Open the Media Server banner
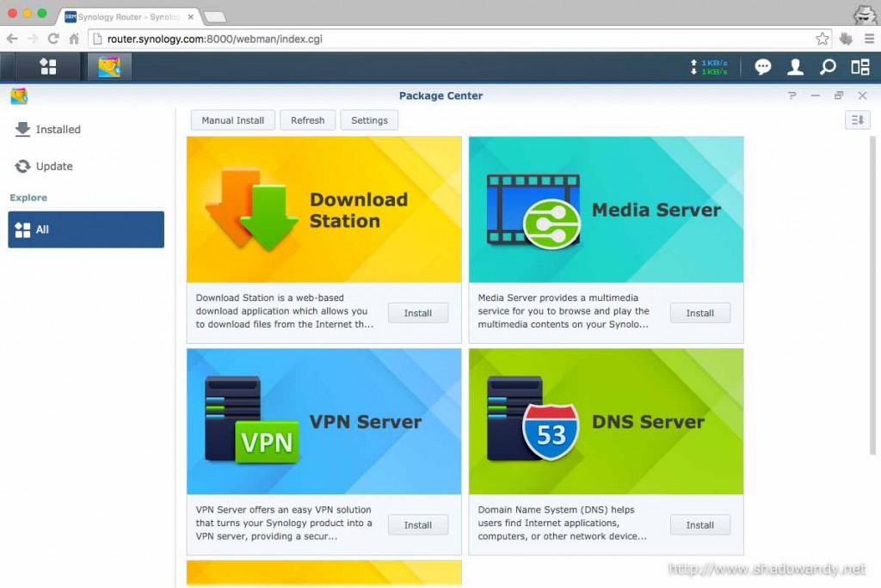Viewport: 881px width, 588px height. pyautogui.click(x=607, y=210)
